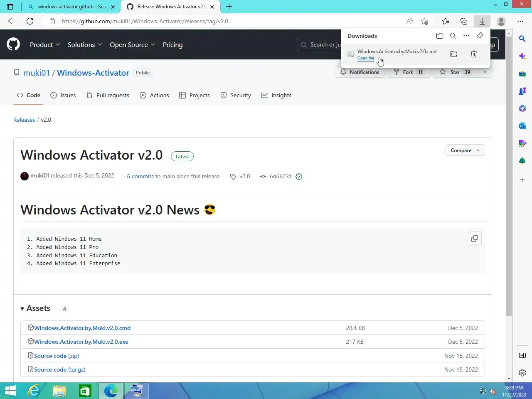This screenshot has width=532, height=399.
Task: Download Windows.Activator.by.Muki.v2.0.exe asset
Action: (x=81, y=342)
